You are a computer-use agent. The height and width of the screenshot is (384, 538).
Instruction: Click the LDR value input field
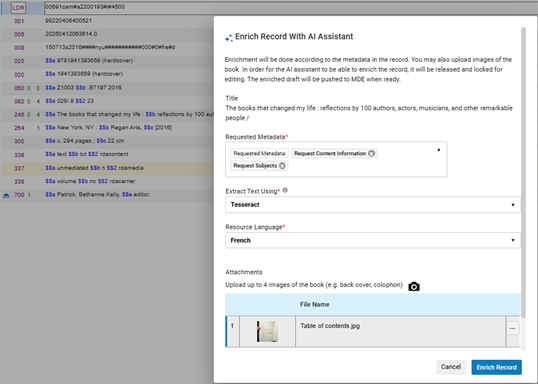pos(290,8)
